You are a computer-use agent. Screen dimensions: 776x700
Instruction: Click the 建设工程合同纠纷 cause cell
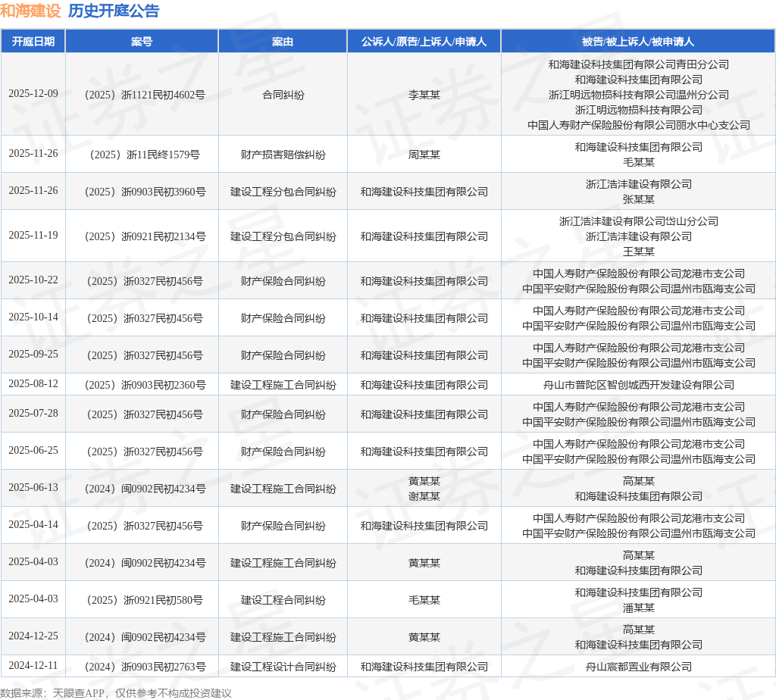tap(283, 599)
